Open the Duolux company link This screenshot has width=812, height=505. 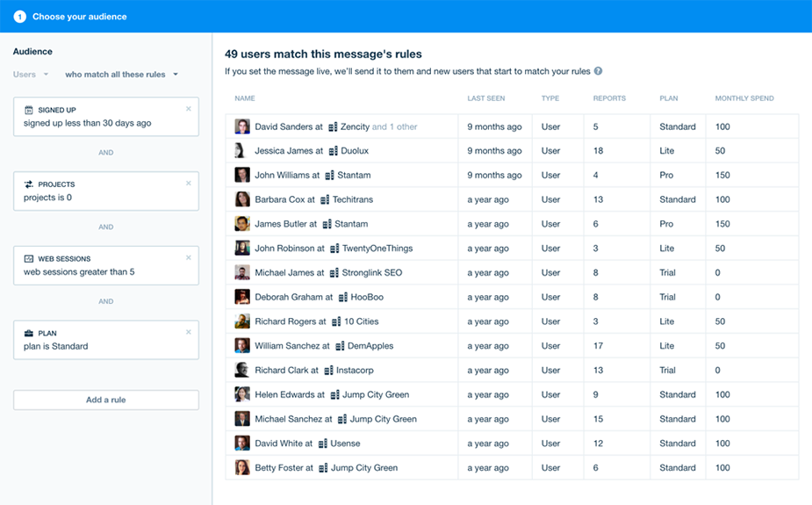pyautogui.click(x=355, y=151)
